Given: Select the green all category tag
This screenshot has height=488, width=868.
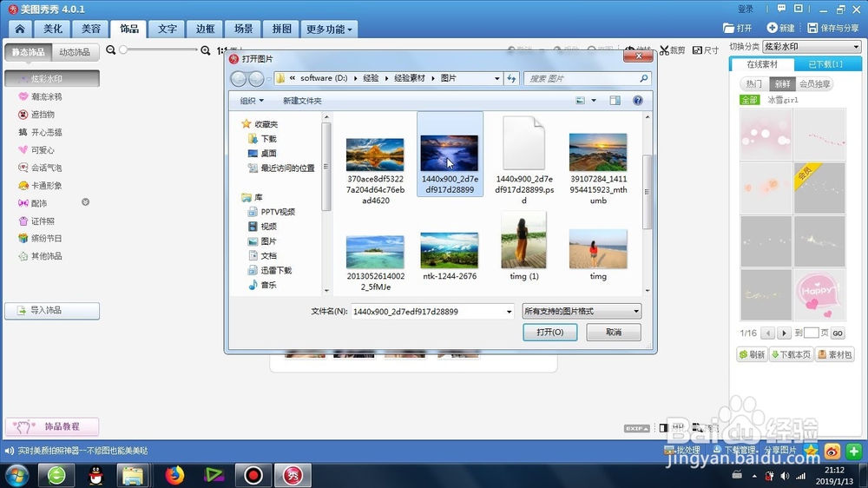Looking at the screenshot, I should pos(750,100).
